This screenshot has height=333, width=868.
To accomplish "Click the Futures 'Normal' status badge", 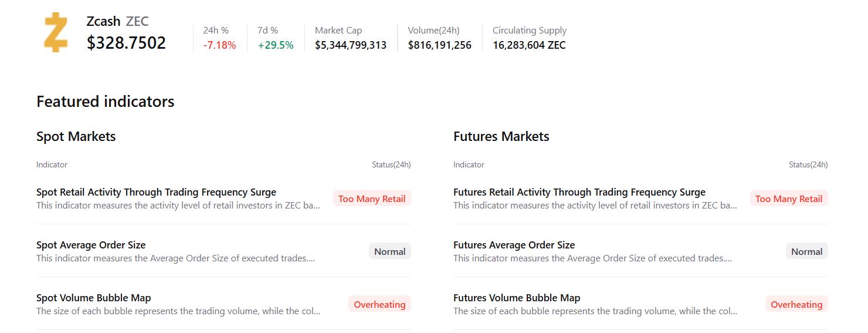I will (806, 251).
